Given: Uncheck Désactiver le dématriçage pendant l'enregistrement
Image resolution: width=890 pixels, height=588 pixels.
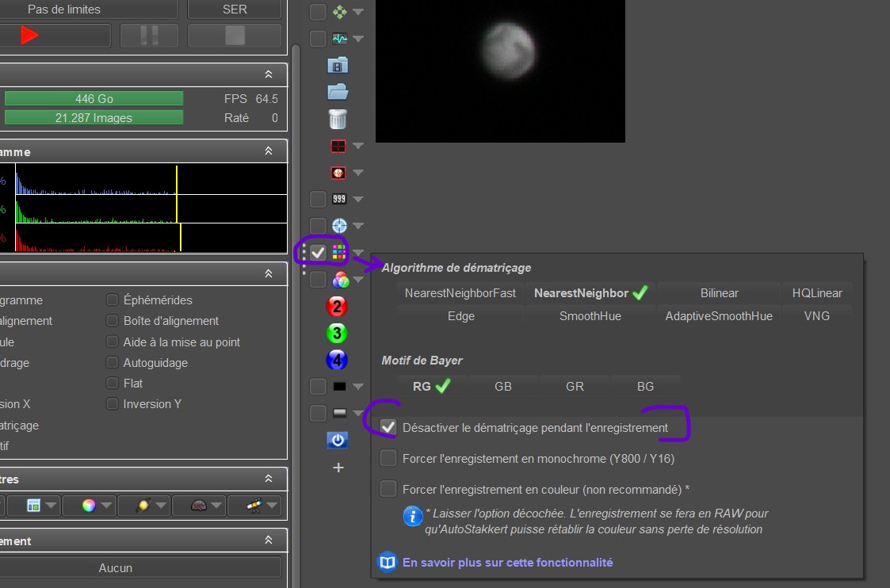Looking at the screenshot, I should tap(388, 427).
